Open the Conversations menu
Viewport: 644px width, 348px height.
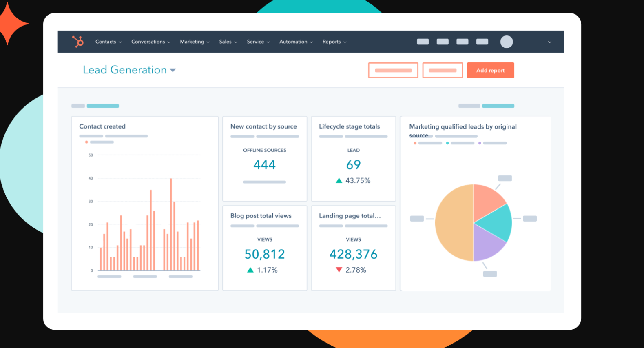point(151,42)
